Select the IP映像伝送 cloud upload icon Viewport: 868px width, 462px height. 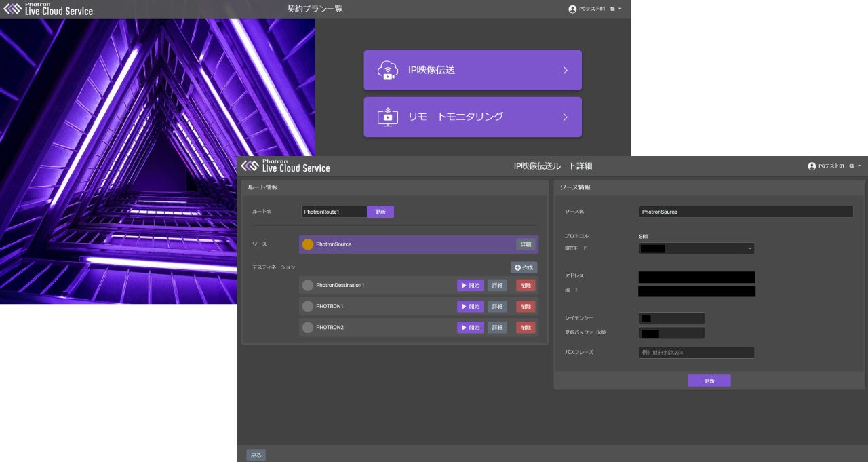point(387,69)
